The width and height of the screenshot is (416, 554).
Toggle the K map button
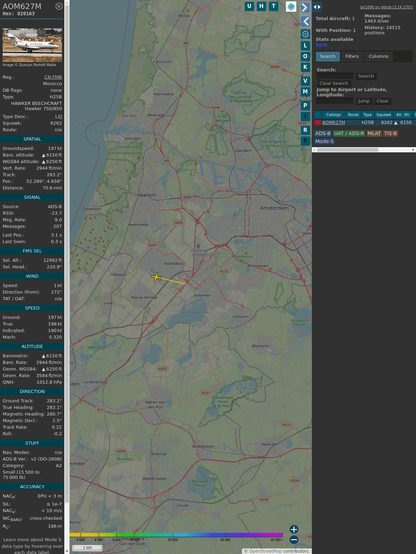(x=305, y=67)
